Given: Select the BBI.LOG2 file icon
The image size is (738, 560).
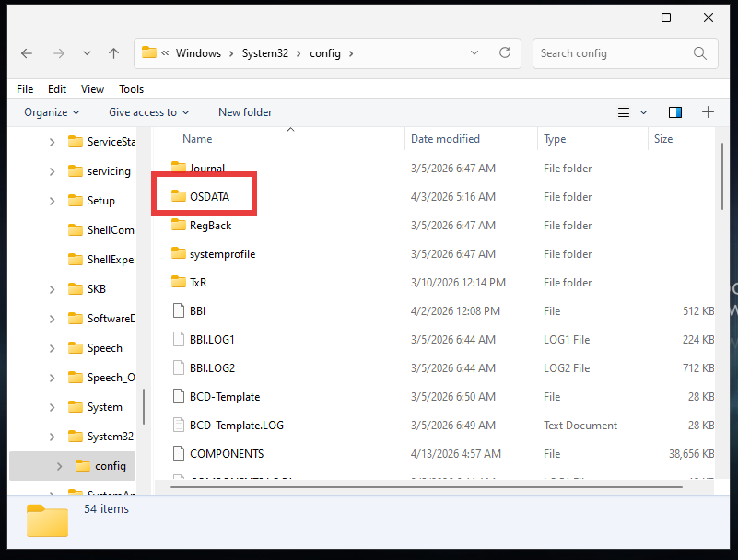Looking at the screenshot, I should click(179, 368).
